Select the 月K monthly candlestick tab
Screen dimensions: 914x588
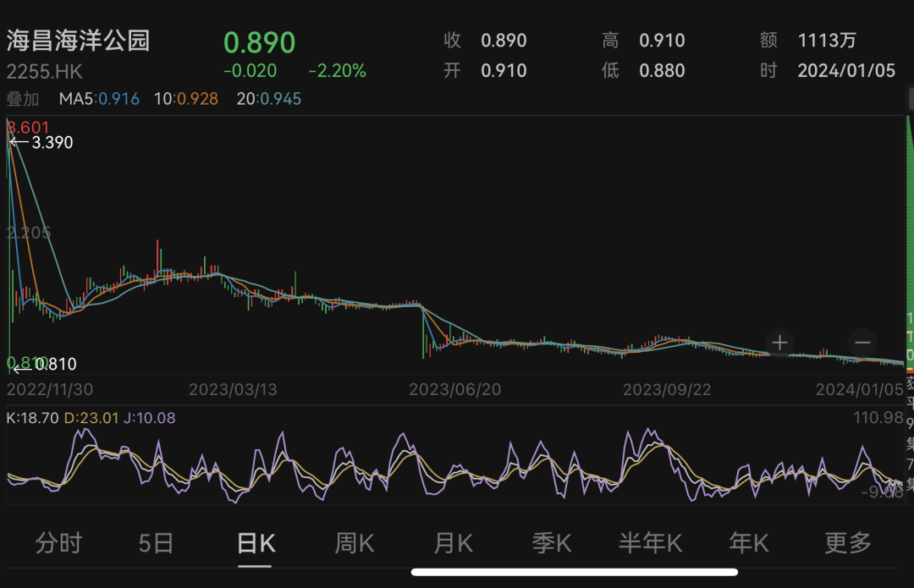[x=453, y=543]
